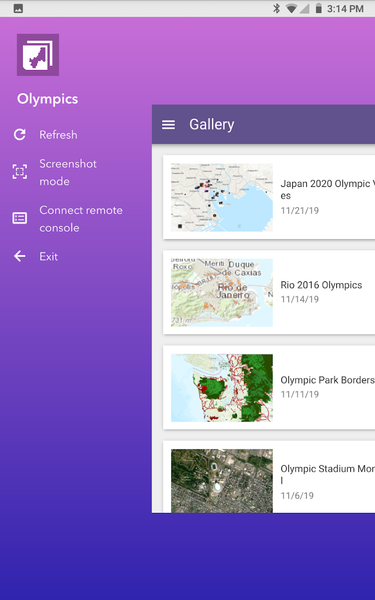Open the Gallery hamburger menu

point(168,125)
